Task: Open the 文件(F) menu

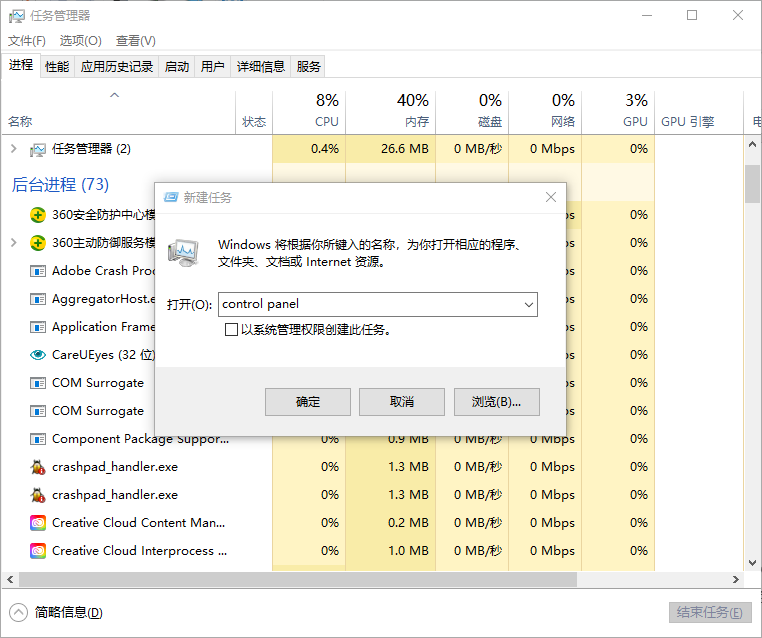Action: (27, 41)
